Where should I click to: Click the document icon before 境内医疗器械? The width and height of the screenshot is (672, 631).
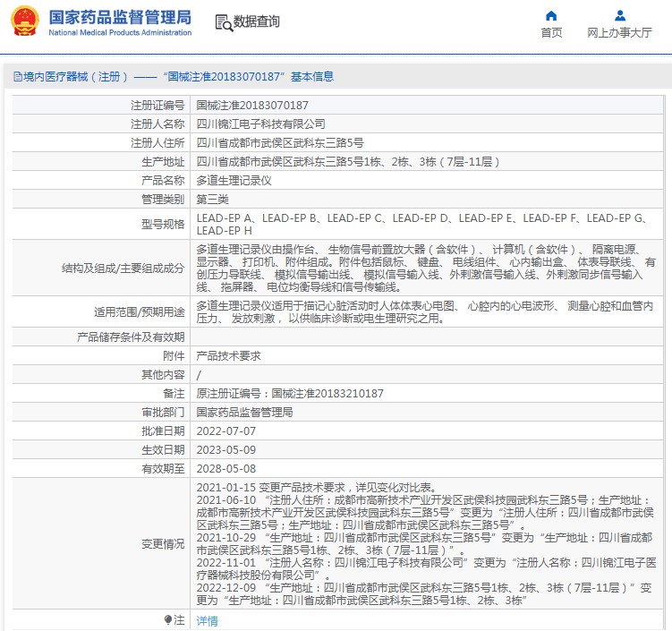coord(18,77)
